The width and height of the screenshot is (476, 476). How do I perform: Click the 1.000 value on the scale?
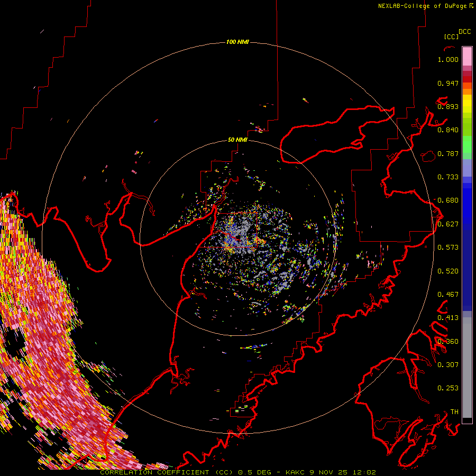448,59
